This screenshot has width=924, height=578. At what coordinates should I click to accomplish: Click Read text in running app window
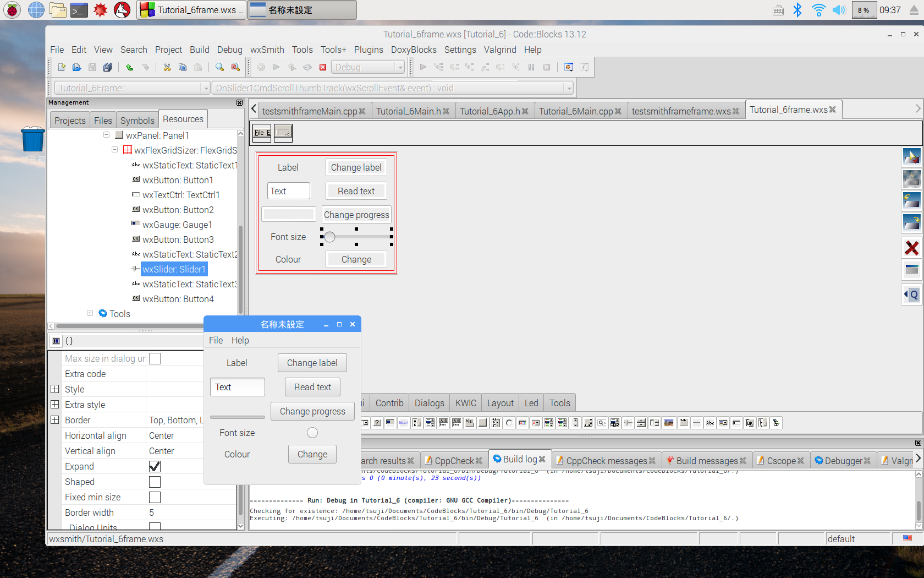(x=312, y=387)
